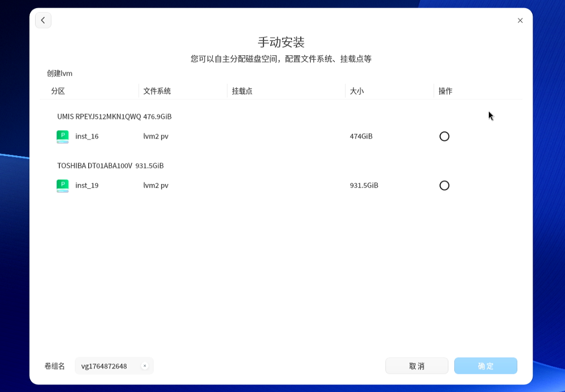
Task: Click the 手动安装 title
Action: (281, 42)
